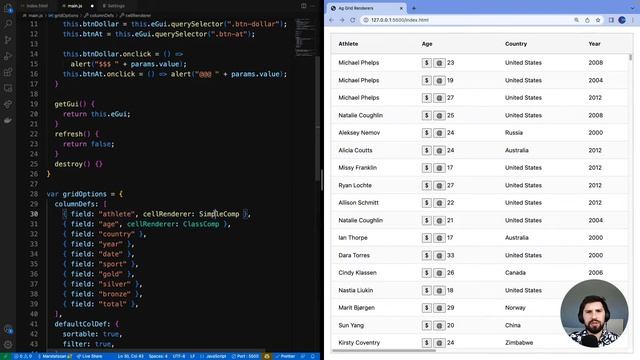The width and height of the screenshot is (640, 360).
Task: Click gridOptions in the editor breadcrumb
Action: tap(66, 16)
